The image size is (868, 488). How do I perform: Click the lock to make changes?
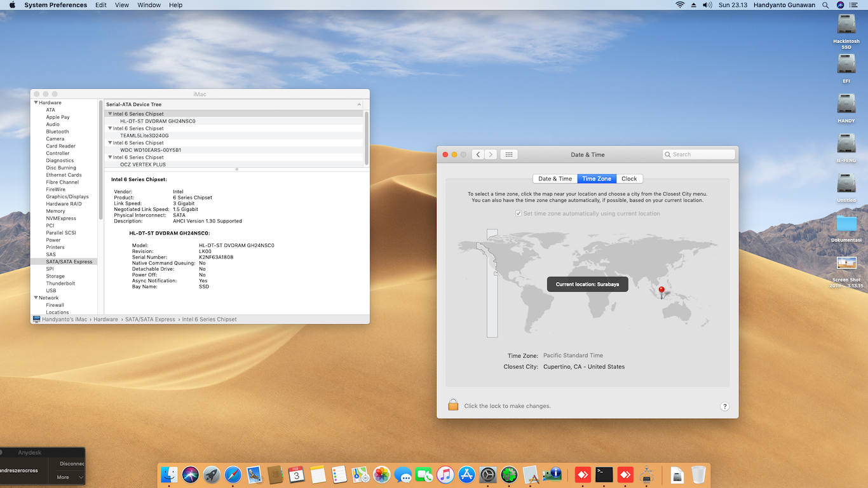[453, 405]
